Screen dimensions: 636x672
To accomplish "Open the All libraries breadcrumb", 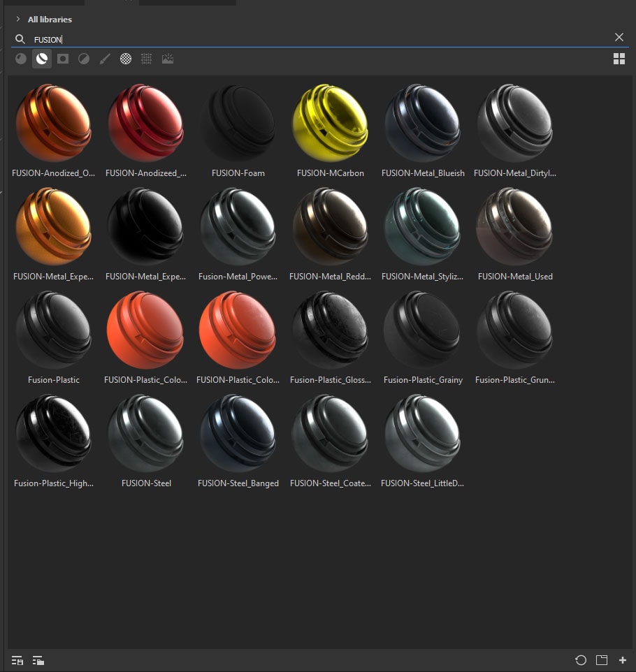I will [x=50, y=20].
